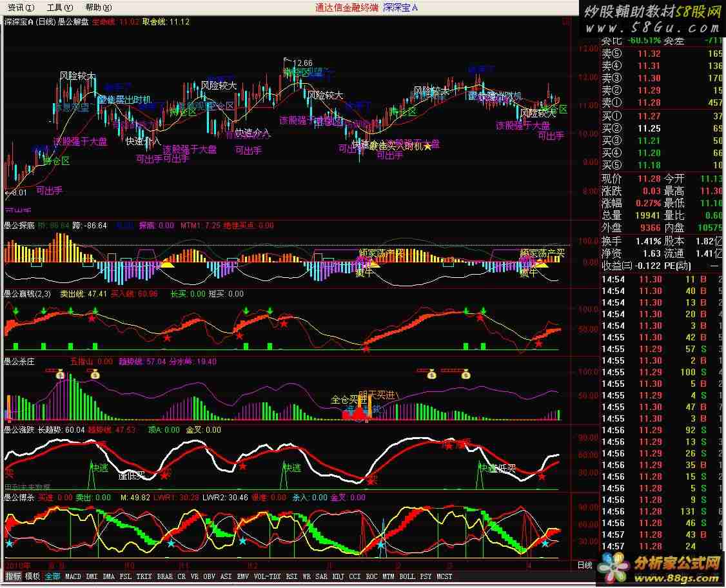The height and width of the screenshot is (588, 726).
Task: Select the OBV indicator
Action: [210, 576]
